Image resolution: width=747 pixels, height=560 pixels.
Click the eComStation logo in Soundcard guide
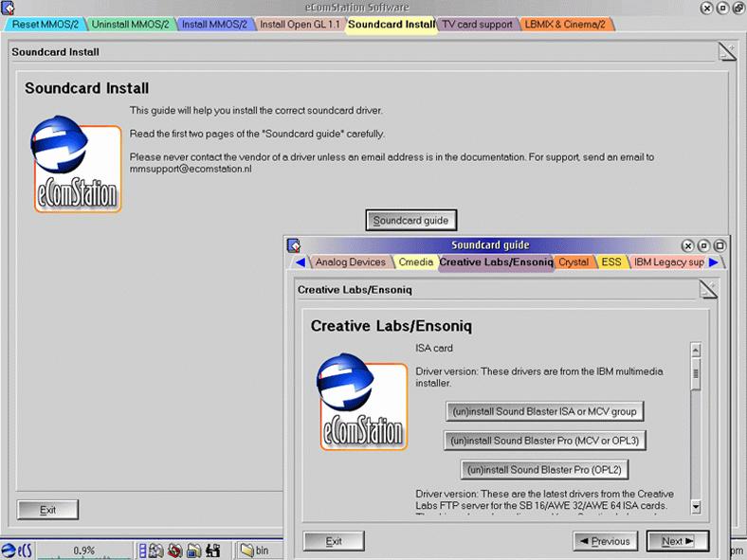[x=362, y=402]
